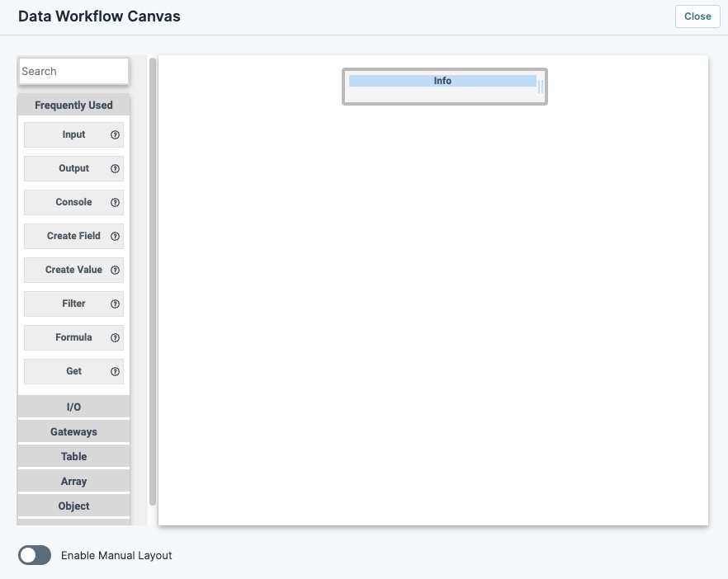Image resolution: width=728 pixels, height=579 pixels.
Task: Open help icon for Console operator
Action: [x=116, y=202]
